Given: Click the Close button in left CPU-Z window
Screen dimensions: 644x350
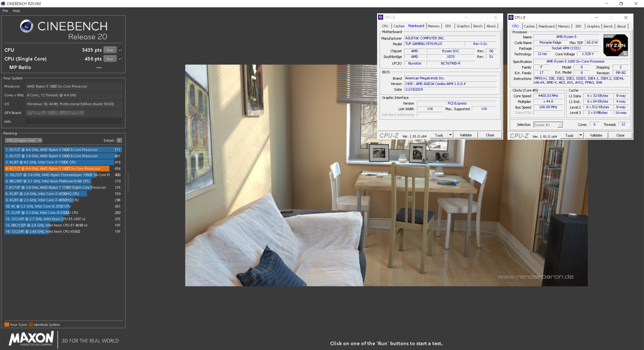Looking at the screenshot, I should (490, 135).
